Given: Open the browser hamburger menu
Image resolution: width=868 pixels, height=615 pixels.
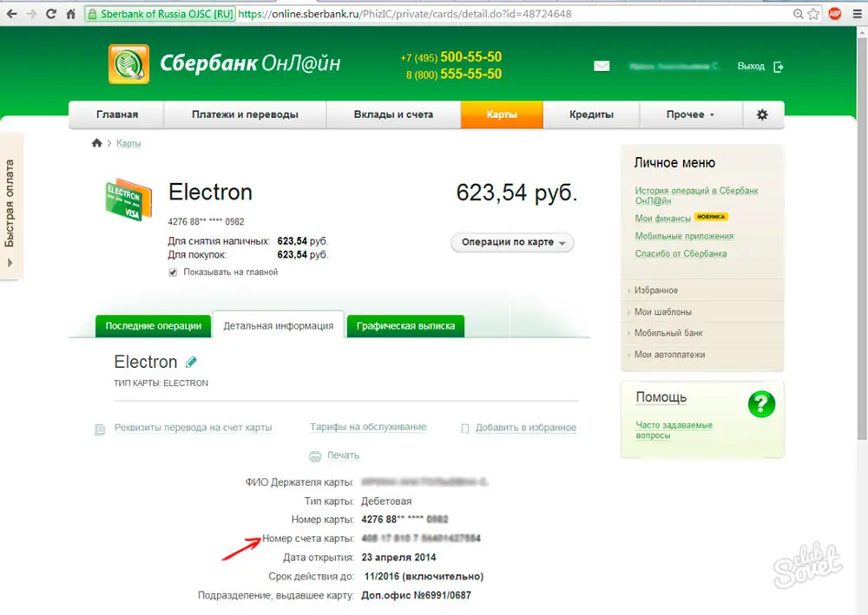Looking at the screenshot, I should click(857, 14).
